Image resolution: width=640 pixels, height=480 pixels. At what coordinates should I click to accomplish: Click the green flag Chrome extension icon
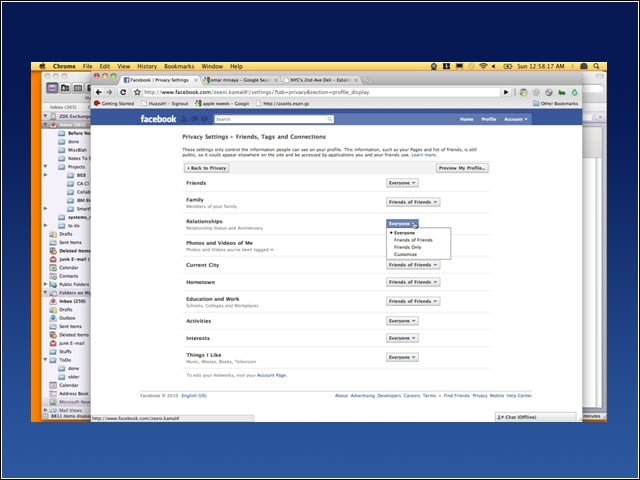[562, 93]
